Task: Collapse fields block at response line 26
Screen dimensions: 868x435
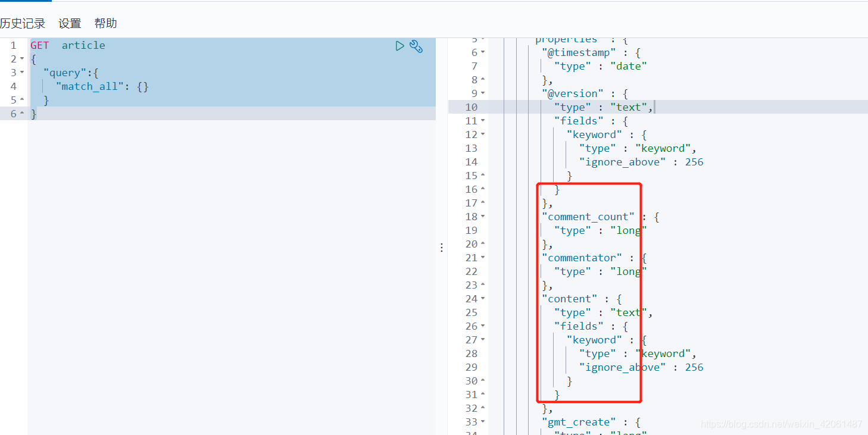Action: [x=483, y=326]
